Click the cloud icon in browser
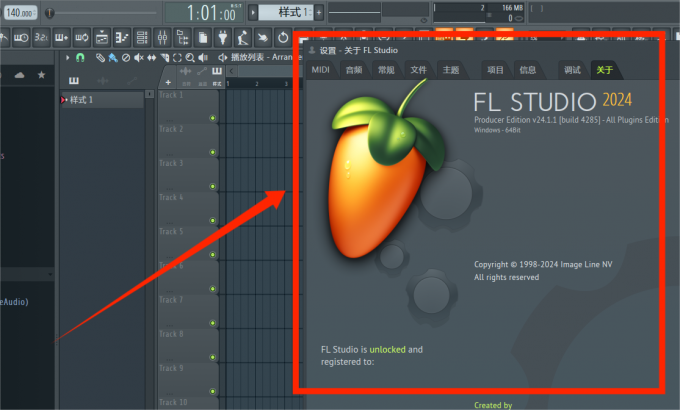 pos(20,75)
